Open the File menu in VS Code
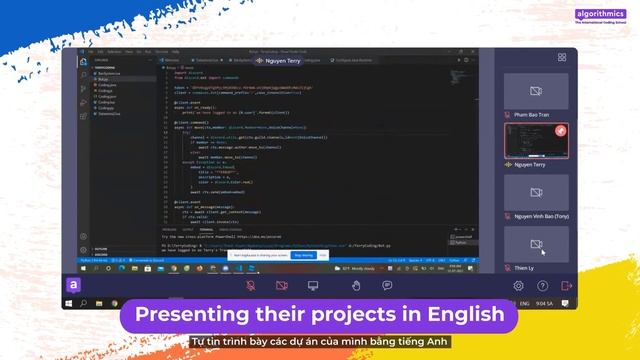640x360 pixels. (x=91, y=52)
